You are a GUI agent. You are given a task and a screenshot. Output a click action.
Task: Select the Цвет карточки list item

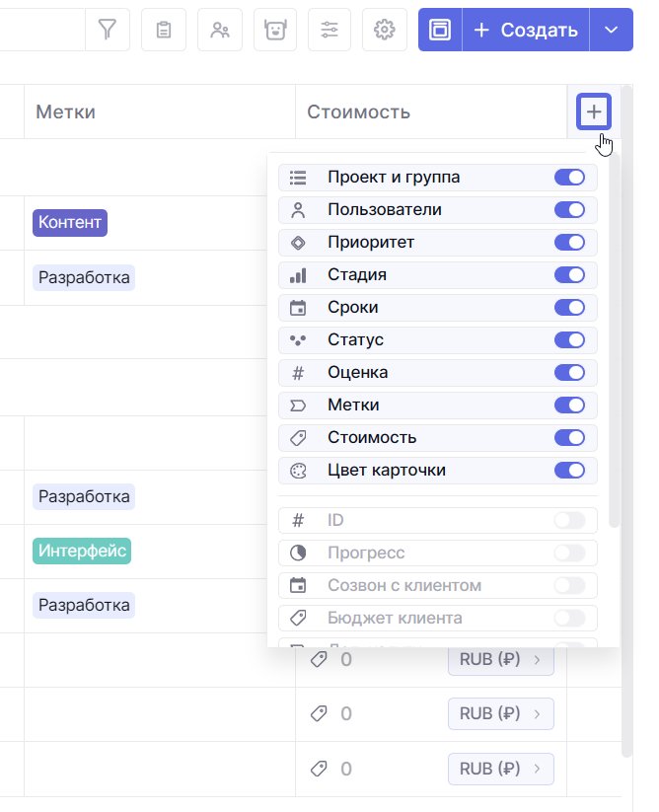[387, 471]
